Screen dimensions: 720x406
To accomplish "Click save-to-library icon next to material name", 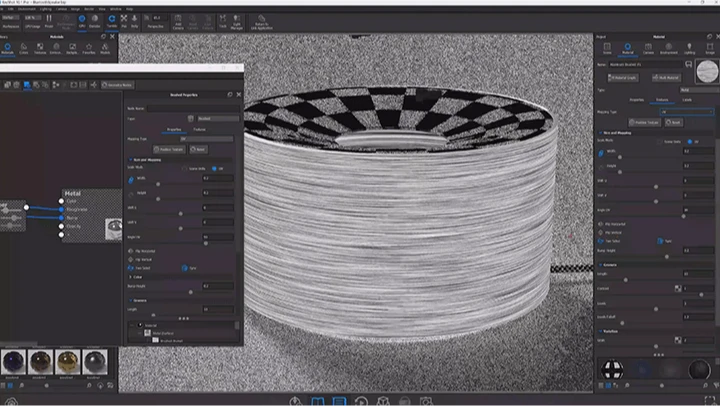I will point(688,64).
